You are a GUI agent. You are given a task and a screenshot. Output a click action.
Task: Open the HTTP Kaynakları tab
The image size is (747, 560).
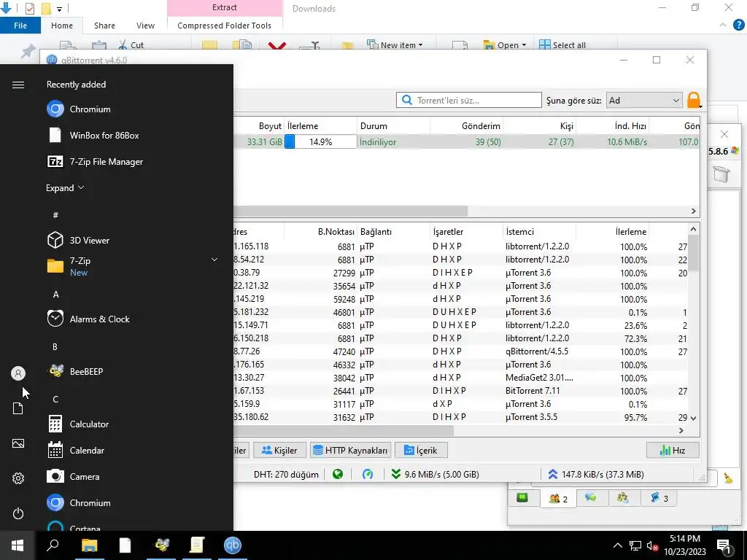pos(350,450)
